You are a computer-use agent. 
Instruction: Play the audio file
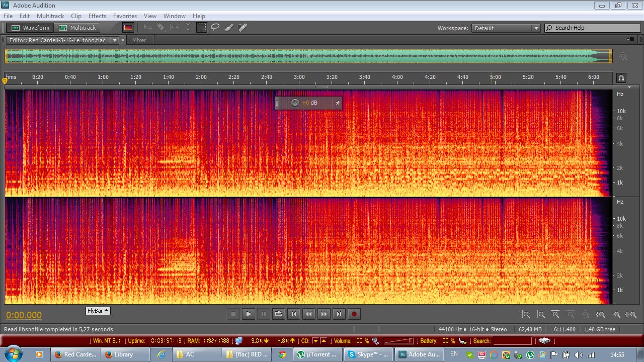coord(249,314)
